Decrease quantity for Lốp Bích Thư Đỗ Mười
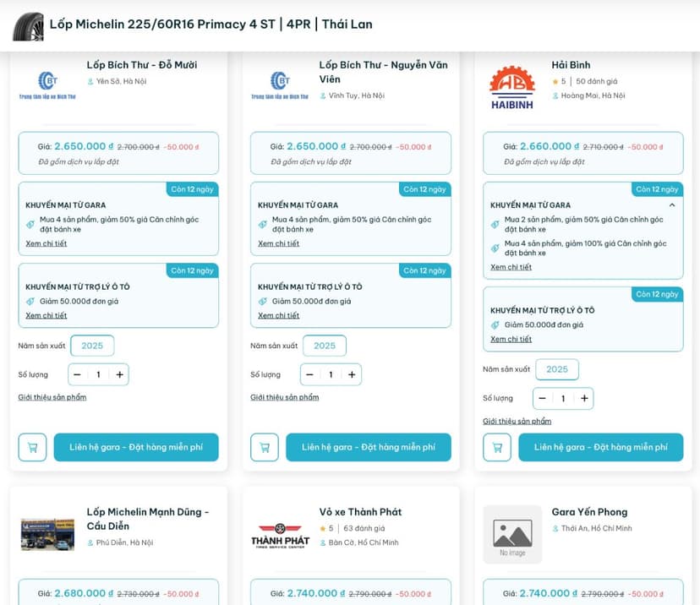 click(x=77, y=374)
